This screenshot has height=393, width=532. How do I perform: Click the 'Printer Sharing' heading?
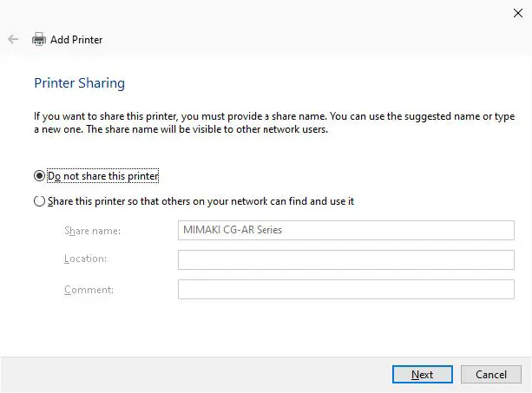[x=79, y=83]
